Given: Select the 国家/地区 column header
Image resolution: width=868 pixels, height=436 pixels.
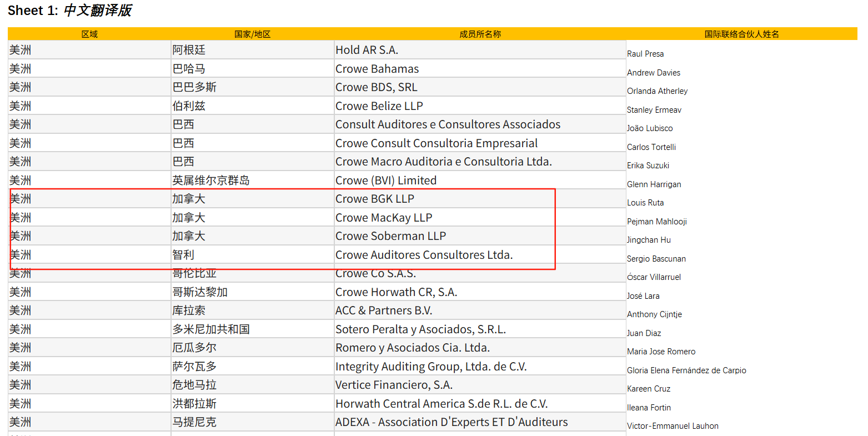Looking at the screenshot, I should pos(253,34).
